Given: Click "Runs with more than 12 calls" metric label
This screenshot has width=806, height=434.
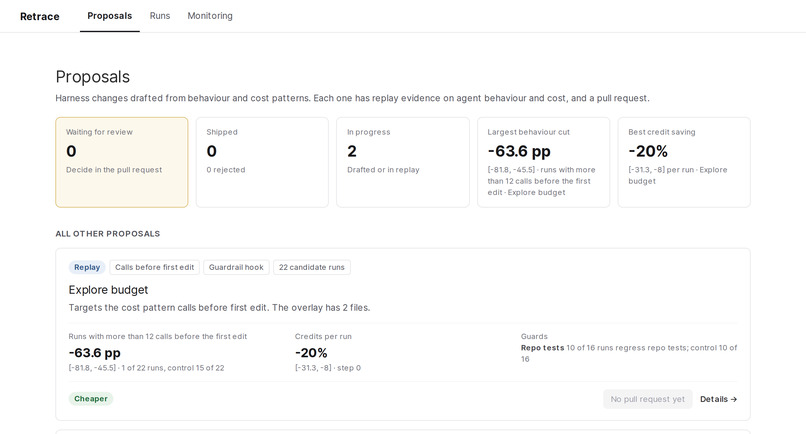Looking at the screenshot, I should point(158,336).
